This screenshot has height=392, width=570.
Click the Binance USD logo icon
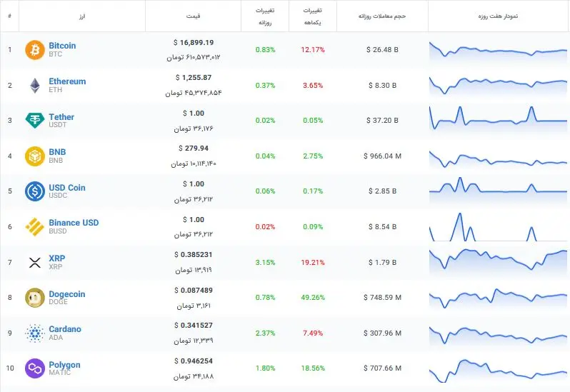click(35, 226)
